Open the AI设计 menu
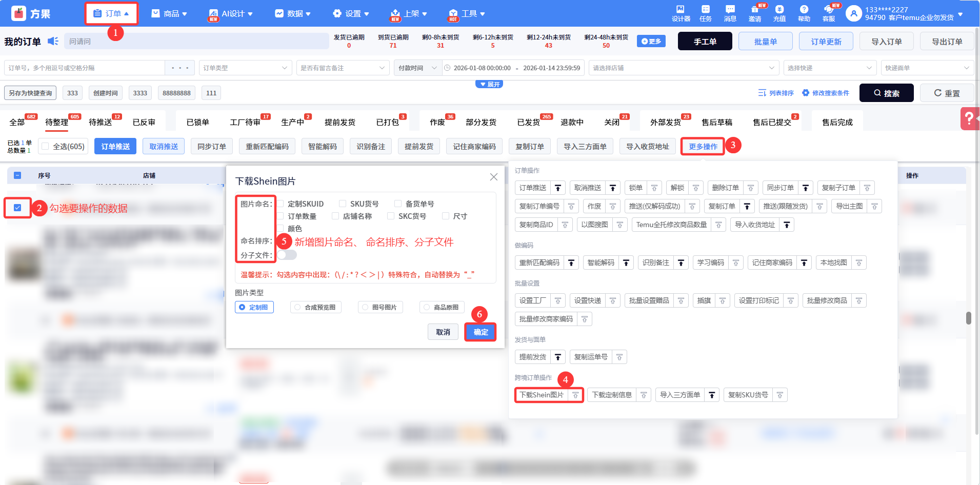Screen dimensions: 980x485 coord(230,14)
